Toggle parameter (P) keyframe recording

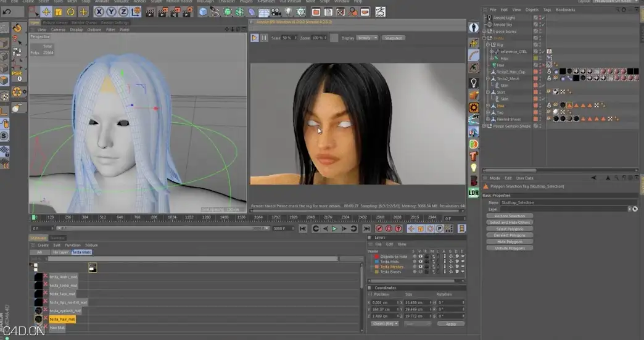pyautogui.click(x=439, y=229)
